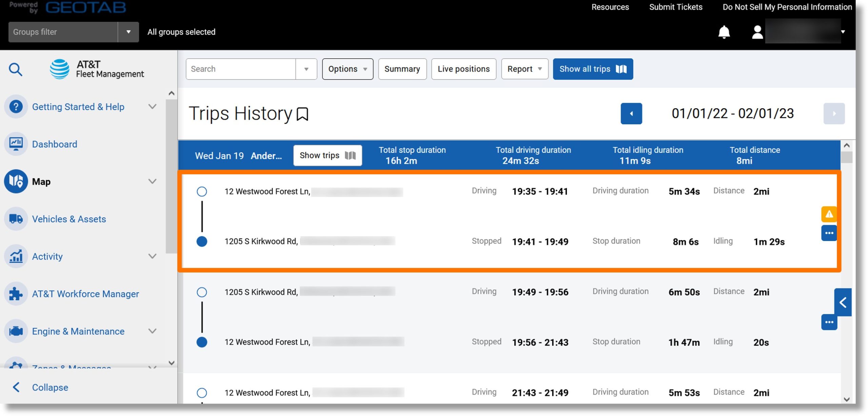Viewport: 868px width, 416px height.
Task: Click the Getting Started & Help question icon
Action: coord(16,106)
